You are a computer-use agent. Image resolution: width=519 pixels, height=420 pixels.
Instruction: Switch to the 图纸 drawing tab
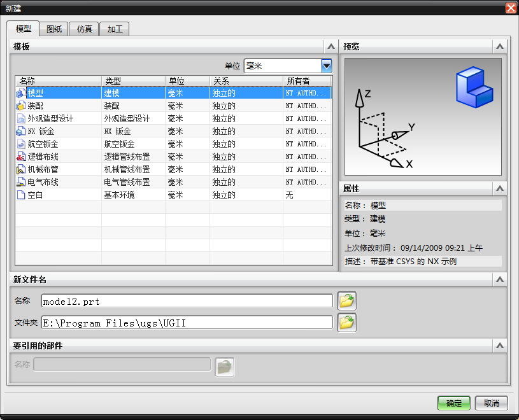[53, 29]
